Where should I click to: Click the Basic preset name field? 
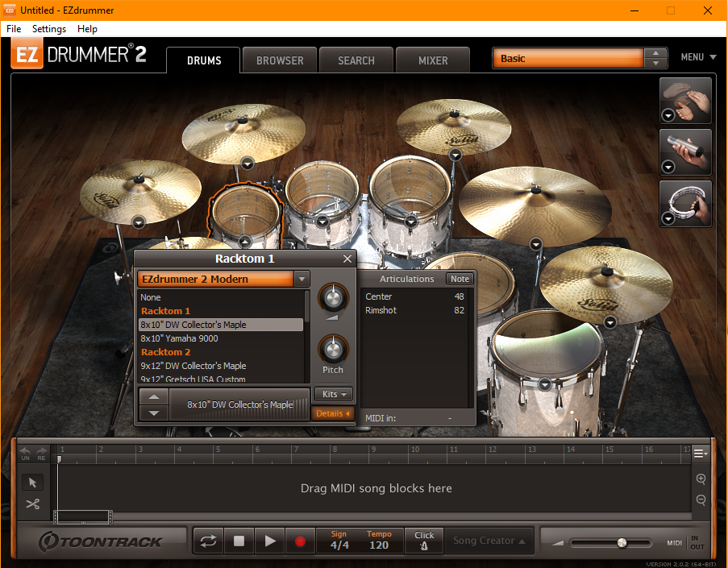tap(568, 59)
